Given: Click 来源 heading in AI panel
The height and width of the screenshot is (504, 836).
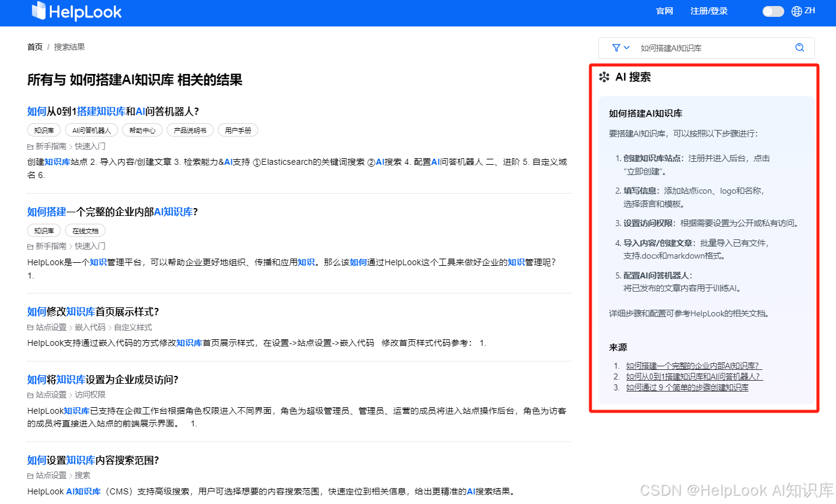Looking at the screenshot, I should pyautogui.click(x=618, y=348).
